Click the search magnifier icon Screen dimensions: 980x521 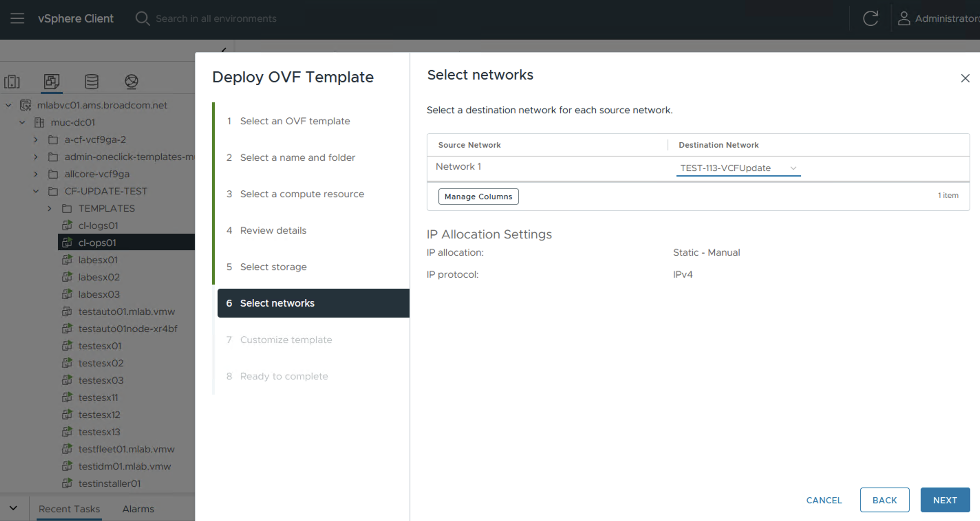pos(142,18)
